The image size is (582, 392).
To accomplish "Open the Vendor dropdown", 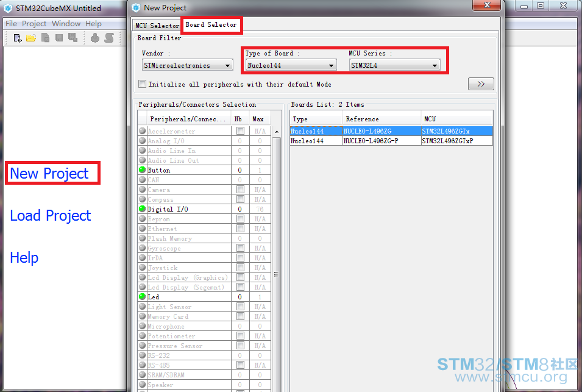I will (188, 65).
